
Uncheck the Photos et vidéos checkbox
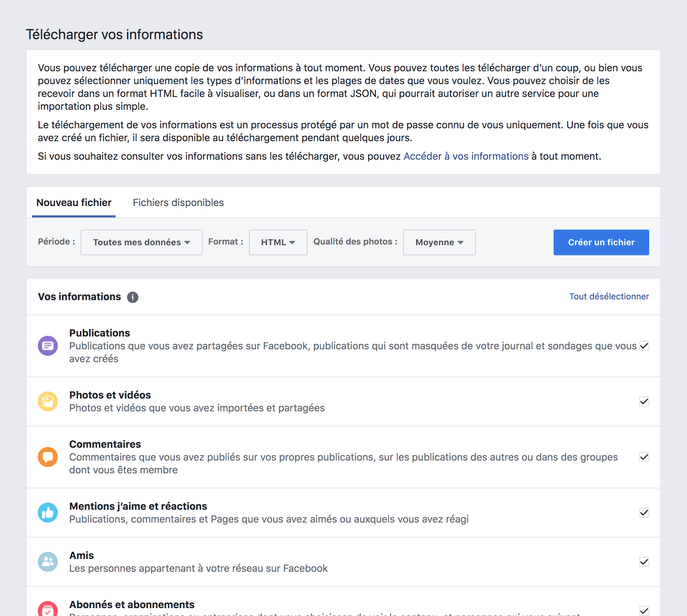644,401
